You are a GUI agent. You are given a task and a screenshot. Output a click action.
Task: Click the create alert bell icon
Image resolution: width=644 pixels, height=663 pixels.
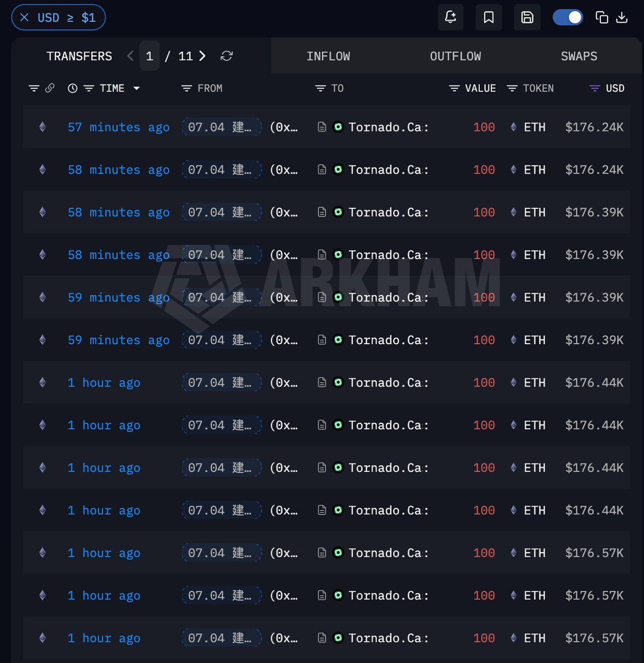point(451,17)
